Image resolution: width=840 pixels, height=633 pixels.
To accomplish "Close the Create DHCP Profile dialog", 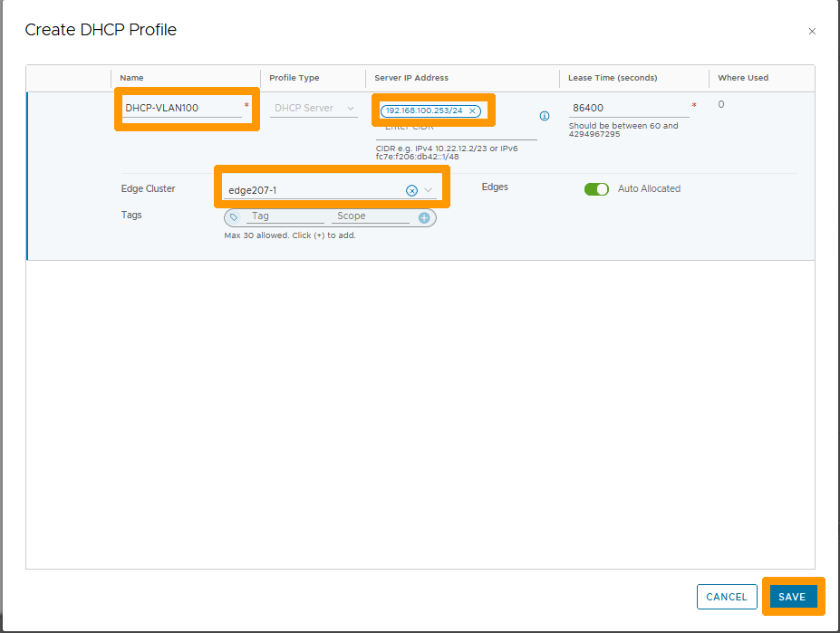I will (x=812, y=30).
